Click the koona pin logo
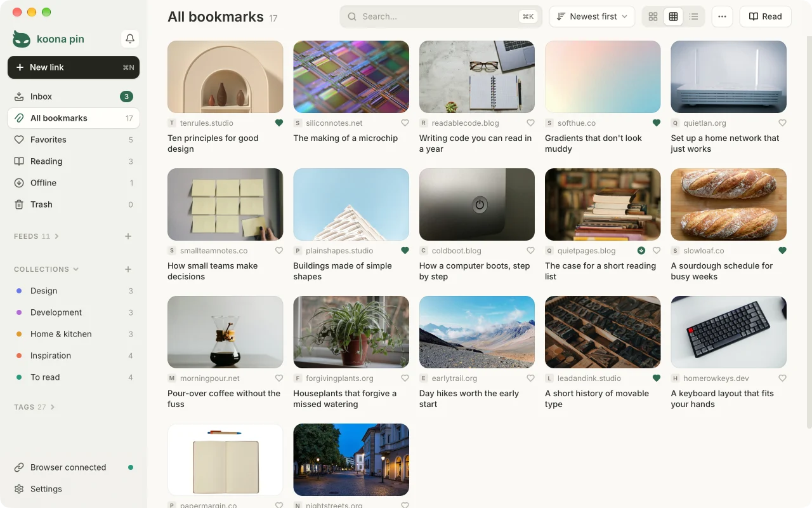 click(x=22, y=39)
